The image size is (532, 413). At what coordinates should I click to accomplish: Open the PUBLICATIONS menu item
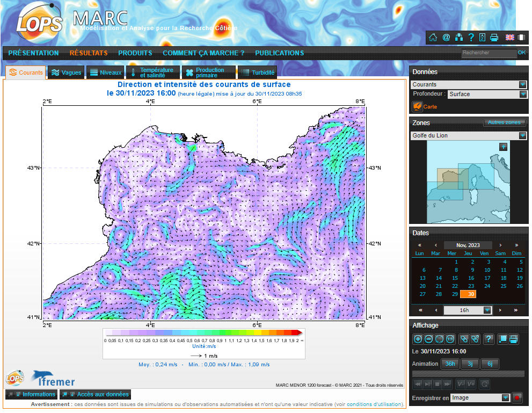pos(279,53)
